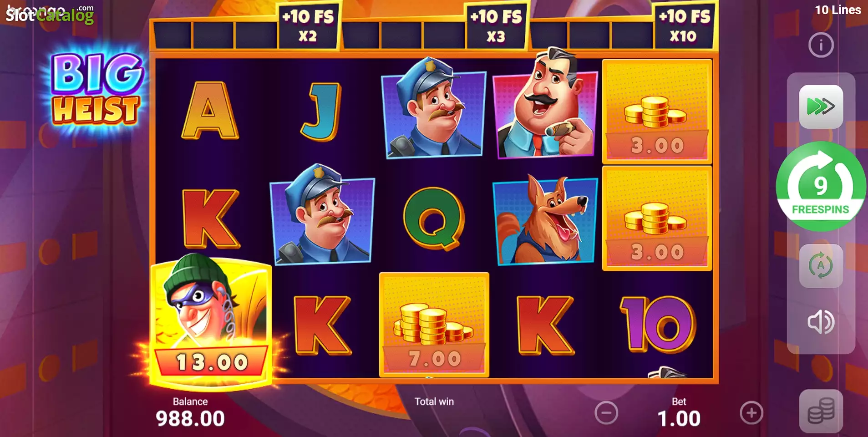
Task: Increase bet with the plus button
Action: coord(751,413)
